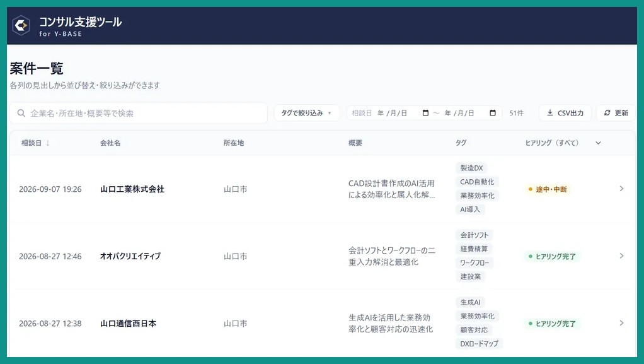The image size is (644, 364).
Task: Open company オオバクリエイティブ
Action: tap(130, 256)
